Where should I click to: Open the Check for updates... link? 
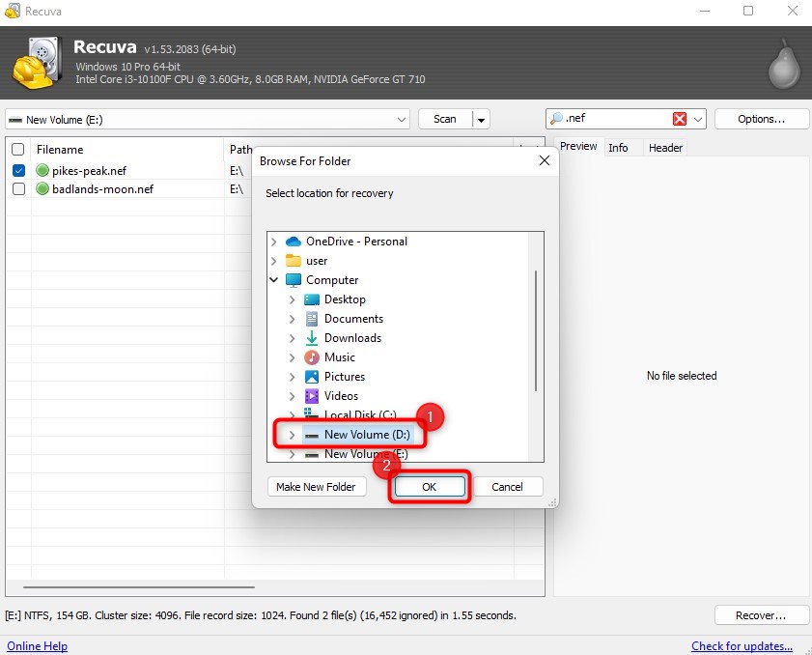[742, 646]
